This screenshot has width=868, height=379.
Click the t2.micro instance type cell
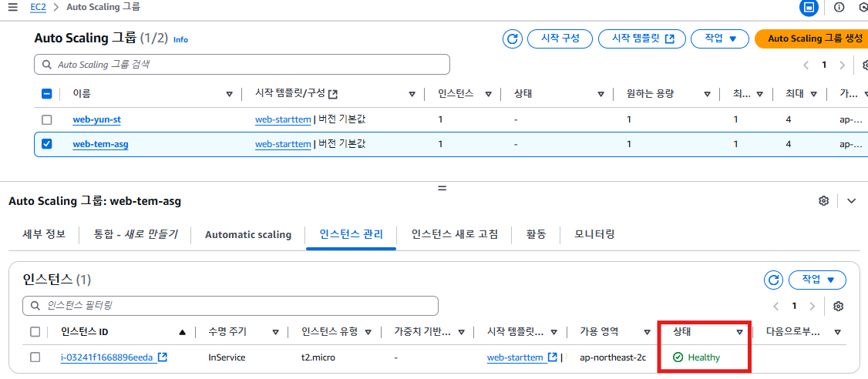point(318,357)
